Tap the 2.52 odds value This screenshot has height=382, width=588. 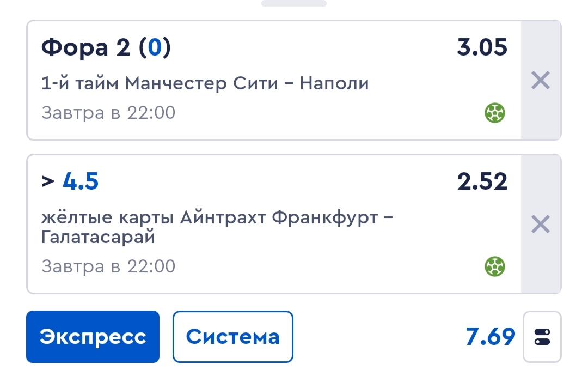(482, 181)
